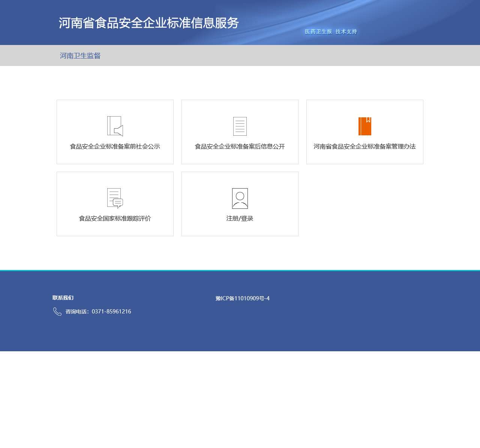The image size is (480, 448).
Task: Click the user profile icon for 注册/登录
Action: tap(240, 198)
